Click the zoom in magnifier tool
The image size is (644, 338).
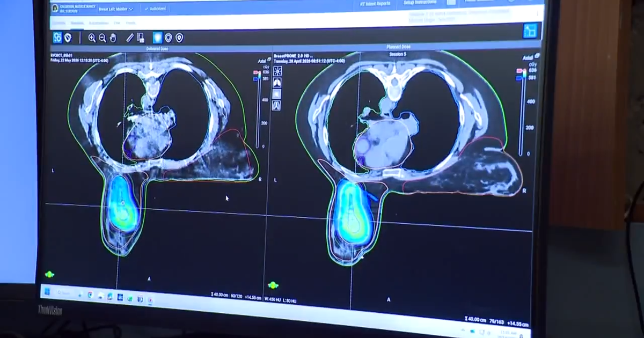pos(92,38)
